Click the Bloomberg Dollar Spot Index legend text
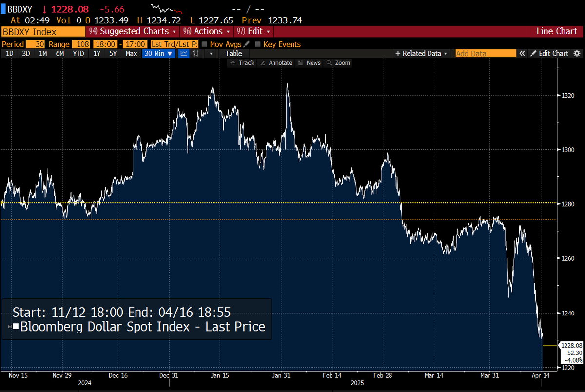The height and width of the screenshot is (392, 585). tap(142, 327)
